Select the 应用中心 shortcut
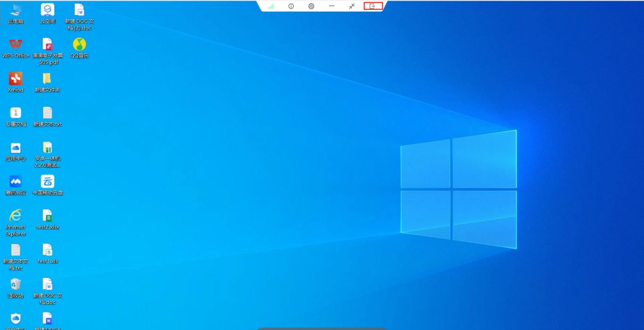Image resolution: width=644 pixels, height=330 pixels. (16, 151)
